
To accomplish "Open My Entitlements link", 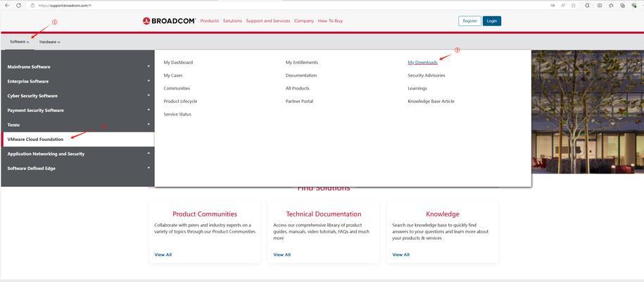I will pyautogui.click(x=302, y=63).
